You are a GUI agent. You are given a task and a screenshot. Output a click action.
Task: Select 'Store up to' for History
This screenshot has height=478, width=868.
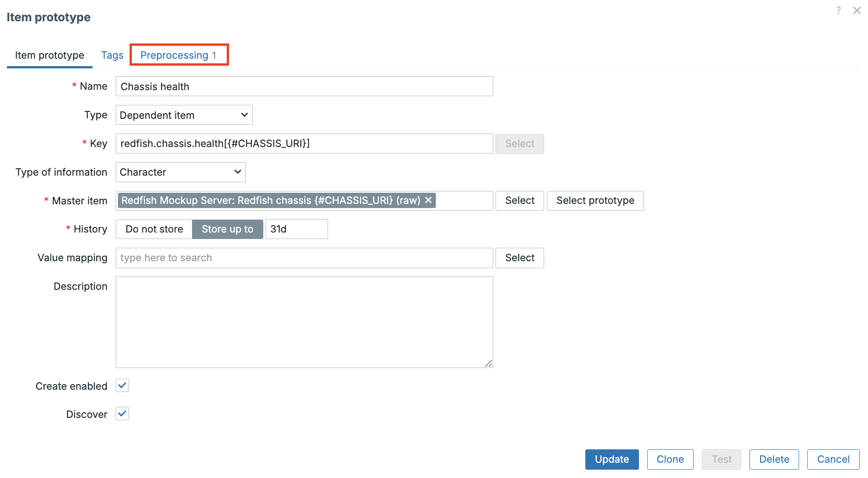pos(227,229)
